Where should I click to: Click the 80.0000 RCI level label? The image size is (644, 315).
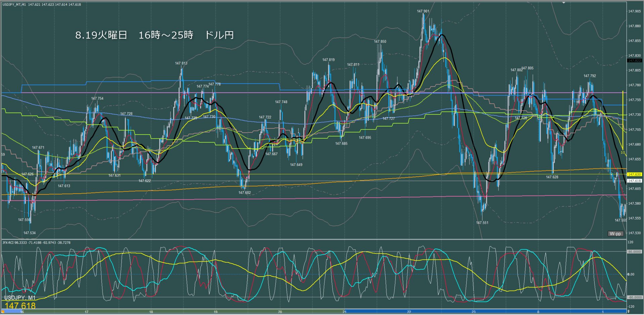[x=634, y=252]
